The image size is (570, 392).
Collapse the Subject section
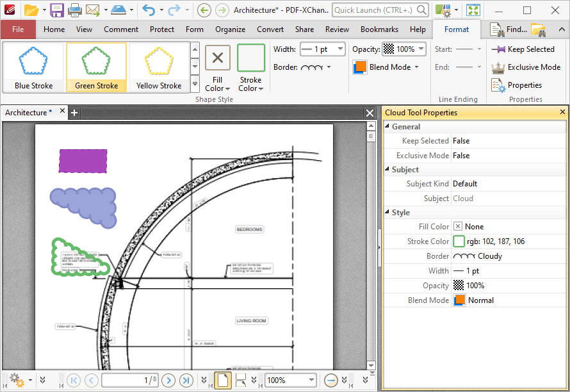[x=387, y=169]
